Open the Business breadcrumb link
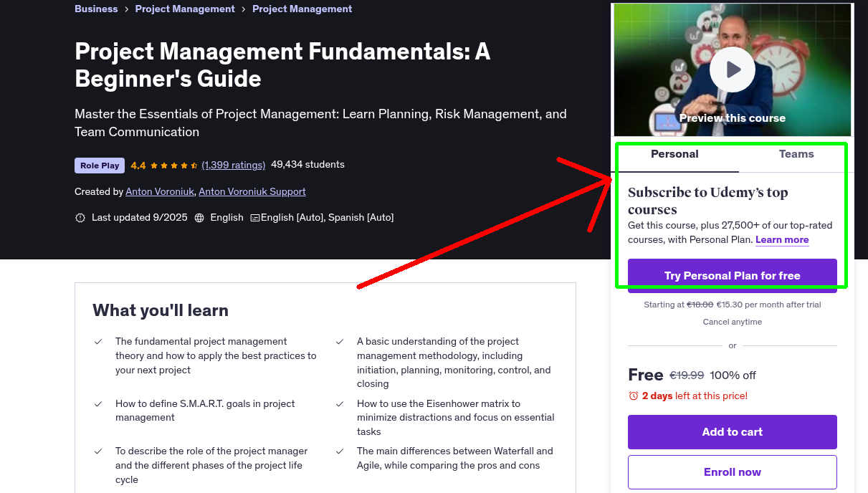This screenshot has height=493, width=868. [x=96, y=9]
